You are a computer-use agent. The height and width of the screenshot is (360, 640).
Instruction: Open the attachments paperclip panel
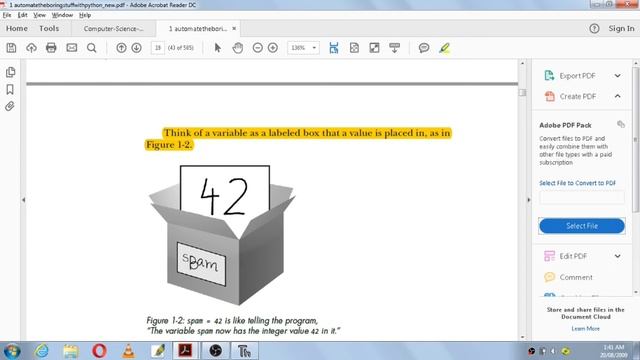tap(10, 107)
